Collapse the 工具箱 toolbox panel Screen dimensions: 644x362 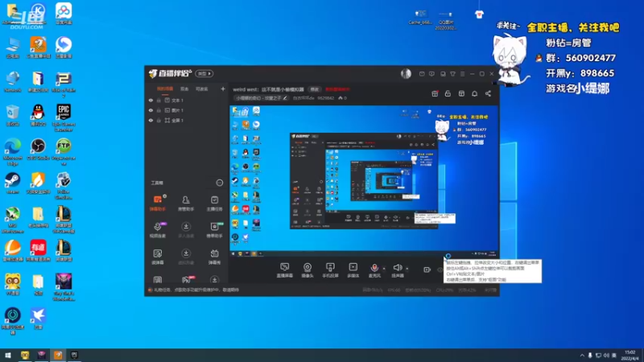click(x=220, y=183)
